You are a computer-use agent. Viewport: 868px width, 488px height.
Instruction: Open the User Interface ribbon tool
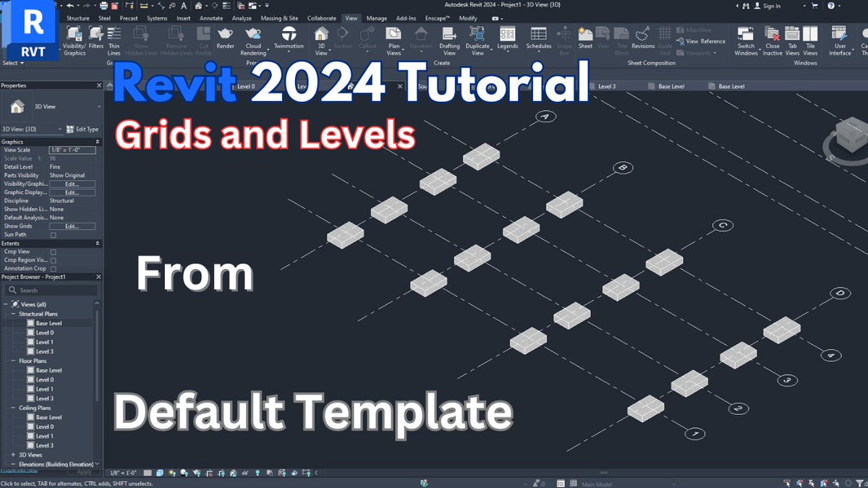(840, 40)
